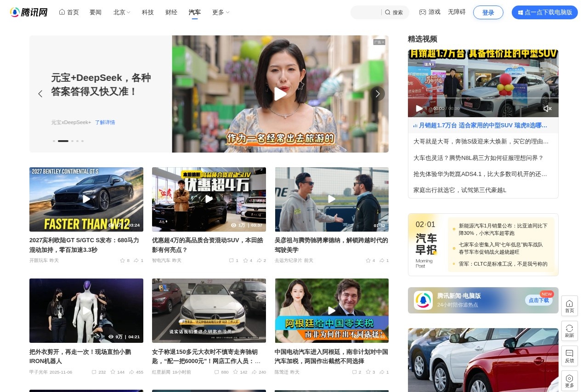Open the 无障碍 accessibility link
The width and height of the screenshot is (588, 392).
(457, 12)
